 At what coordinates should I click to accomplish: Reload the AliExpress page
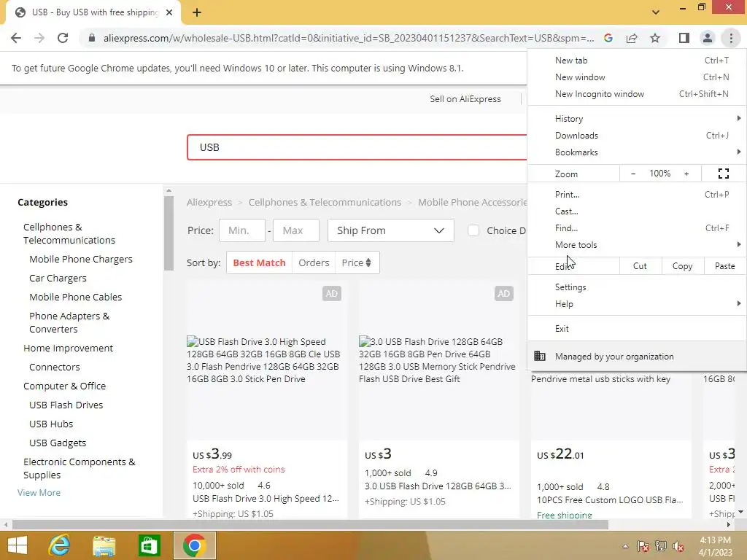pyautogui.click(x=63, y=38)
